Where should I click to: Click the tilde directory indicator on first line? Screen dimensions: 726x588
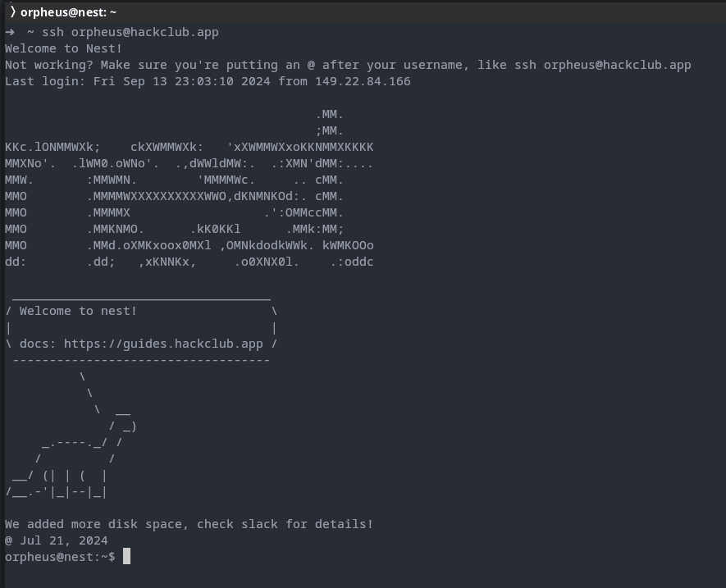click(x=30, y=33)
